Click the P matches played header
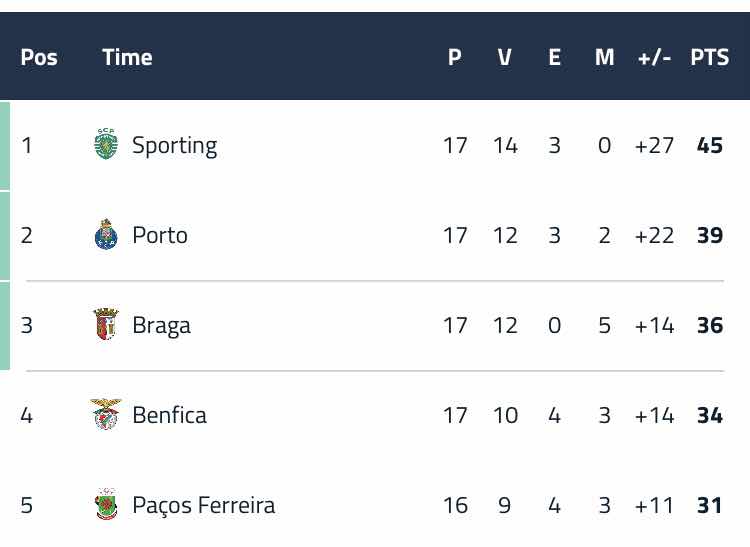The height and width of the screenshot is (547, 750). tap(454, 57)
